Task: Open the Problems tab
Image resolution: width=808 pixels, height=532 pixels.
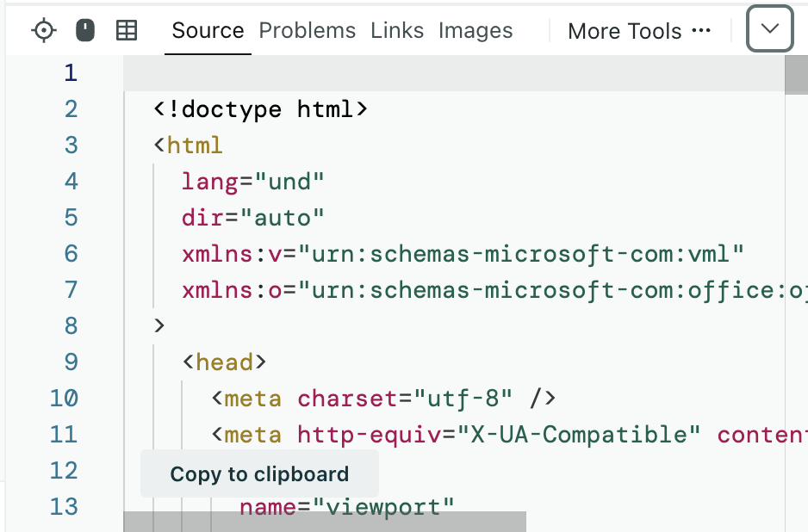Action: tap(307, 31)
